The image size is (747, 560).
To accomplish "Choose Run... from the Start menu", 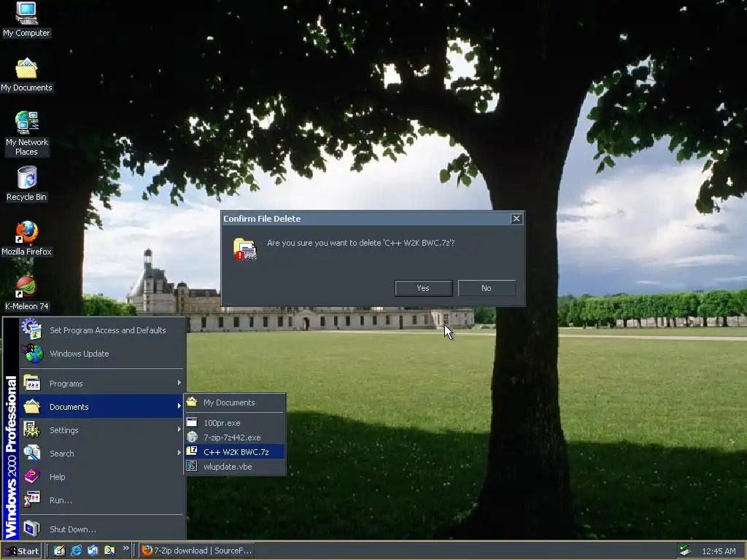I will pos(101,500).
